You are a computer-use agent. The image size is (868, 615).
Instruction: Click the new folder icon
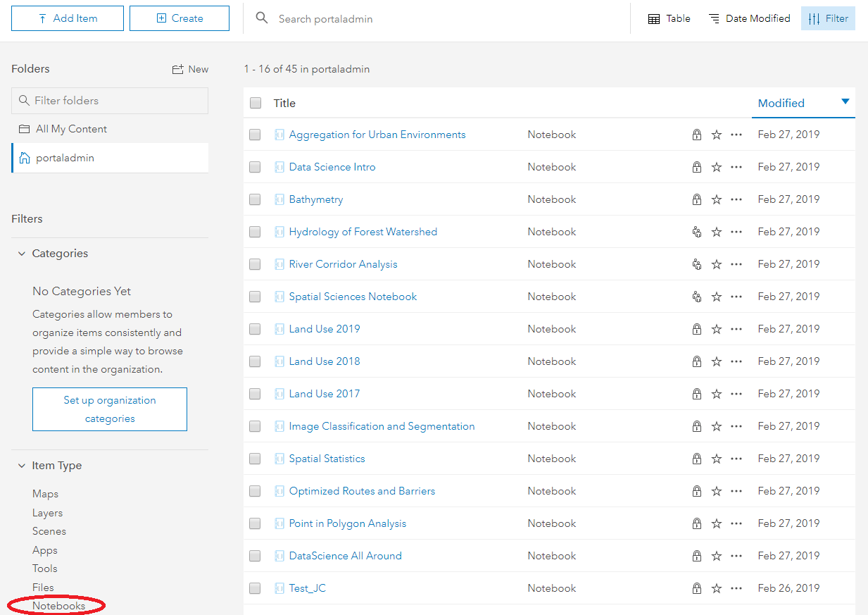pyautogui.click(x=177, y=69)
